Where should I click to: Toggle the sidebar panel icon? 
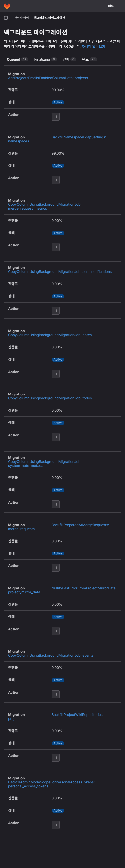click(x=6, y=18)
